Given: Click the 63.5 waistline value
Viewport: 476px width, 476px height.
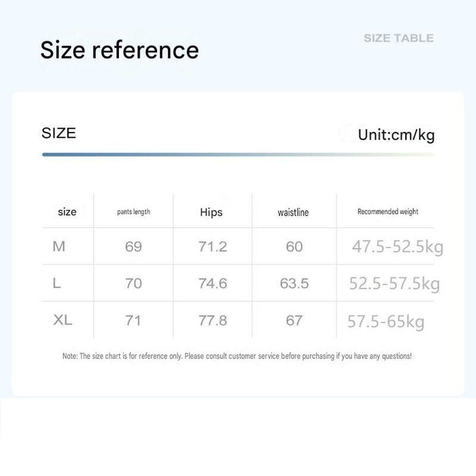Looking at the screenshot, I should 294,284.
